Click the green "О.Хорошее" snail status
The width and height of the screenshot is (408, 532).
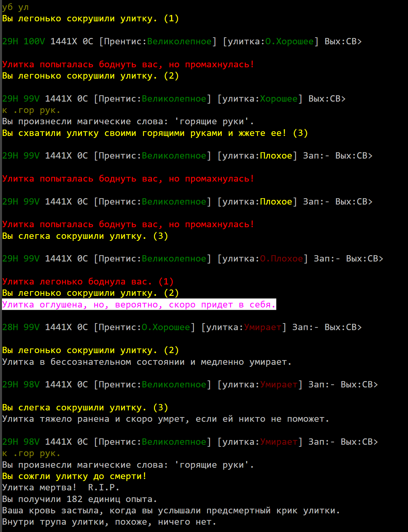289,42
